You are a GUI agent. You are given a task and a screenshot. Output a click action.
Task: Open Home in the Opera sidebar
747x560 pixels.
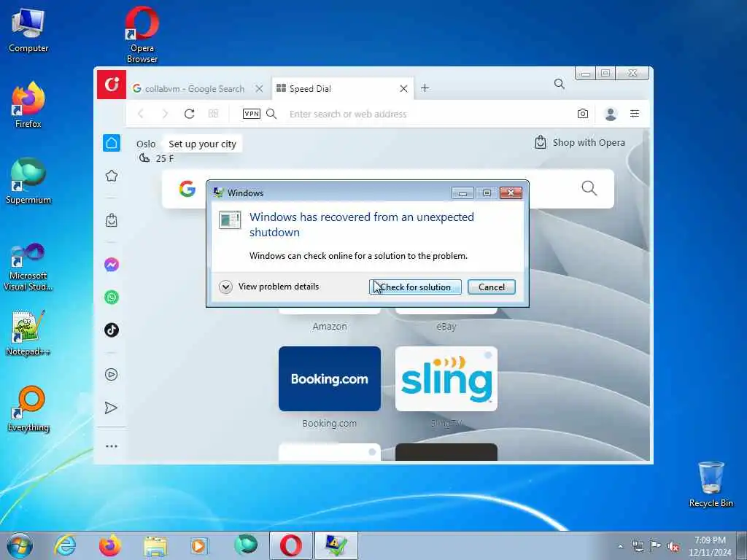coord(112,143)
